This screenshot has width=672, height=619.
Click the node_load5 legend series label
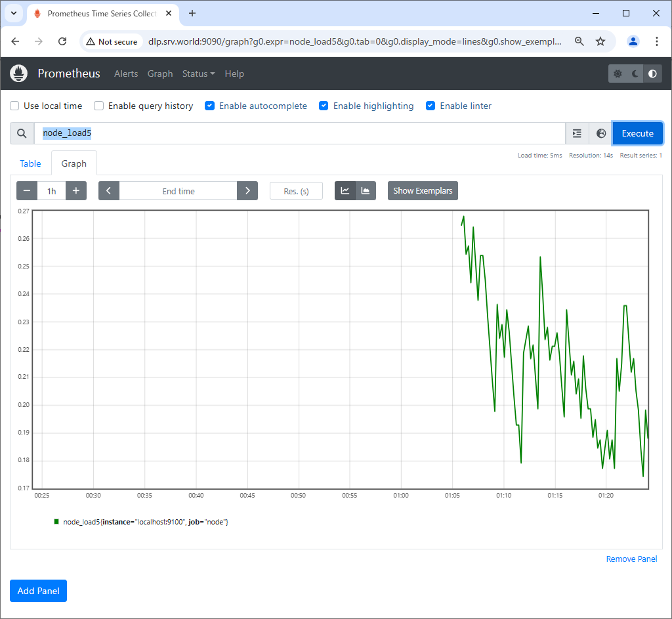pyautogui.click(x=146, y=522)
